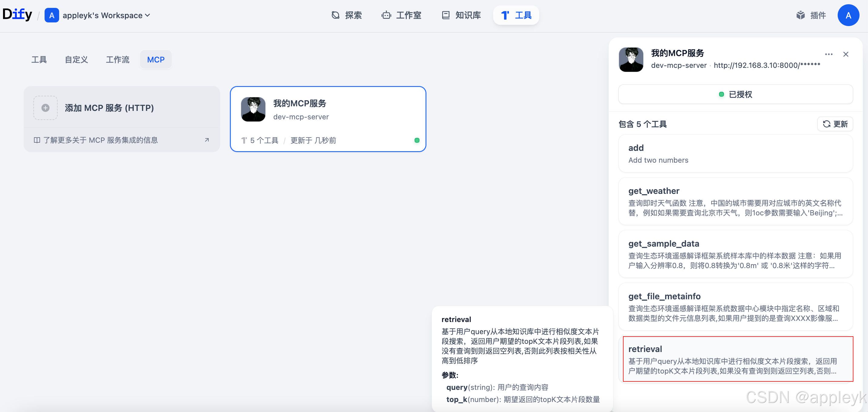Open the Studio (工作室) section
The height and width of the screenshot is (412, 868).
point(402,15)
